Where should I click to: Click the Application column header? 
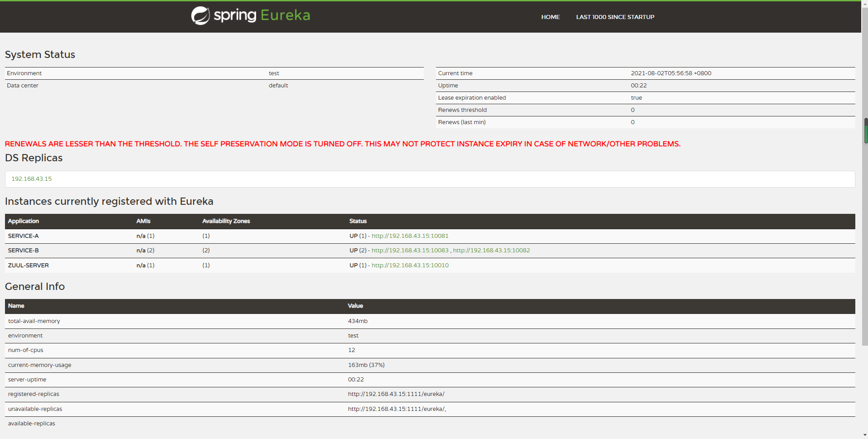pos(24,221)
